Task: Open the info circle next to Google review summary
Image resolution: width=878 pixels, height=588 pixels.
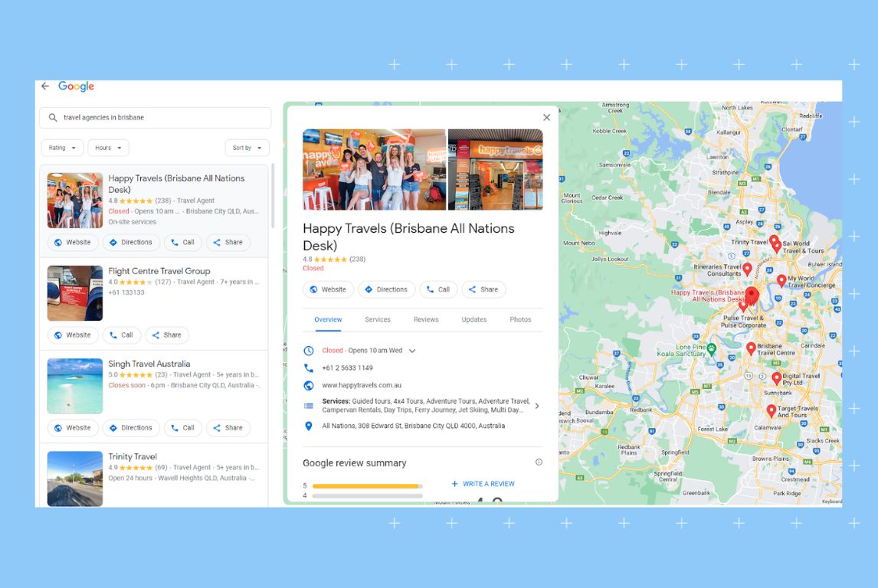Action: pos(539,462)
